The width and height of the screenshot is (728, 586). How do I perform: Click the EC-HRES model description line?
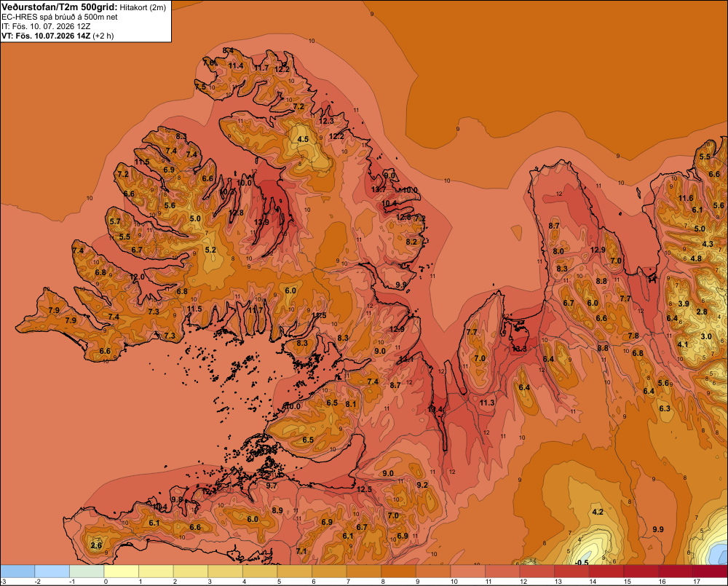click(60, 17)
